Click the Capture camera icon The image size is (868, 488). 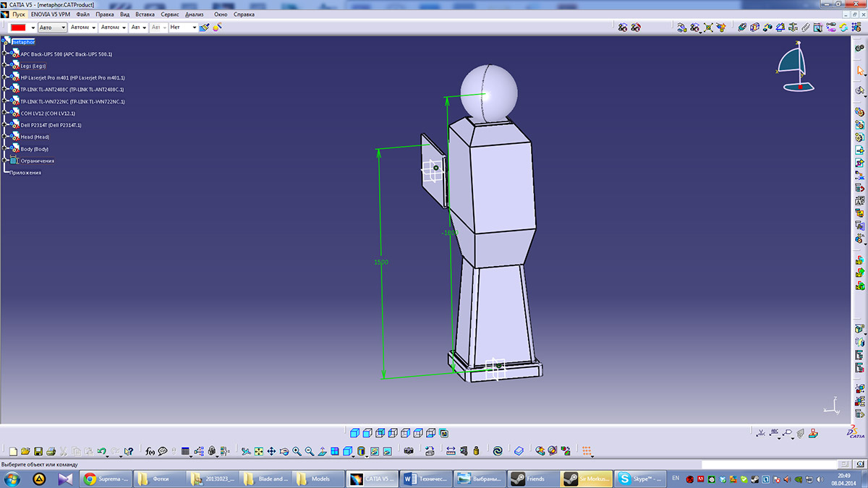pyautogui.click(x=409, y=451)
